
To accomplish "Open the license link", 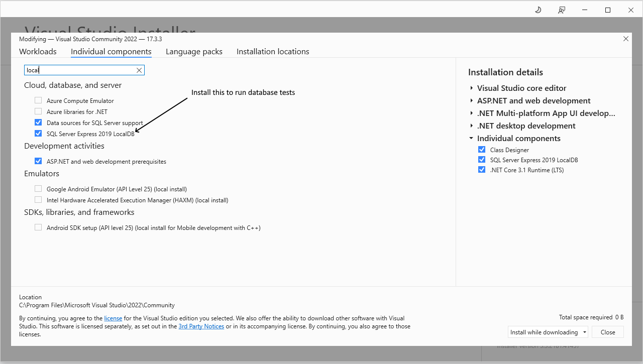I will click(113, 318).
